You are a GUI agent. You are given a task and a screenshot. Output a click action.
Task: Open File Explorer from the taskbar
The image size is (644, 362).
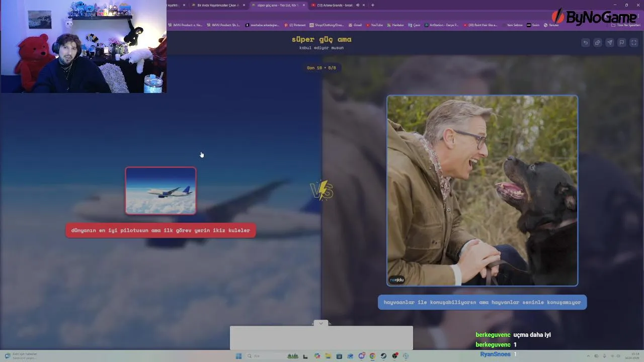coord(328,356)
